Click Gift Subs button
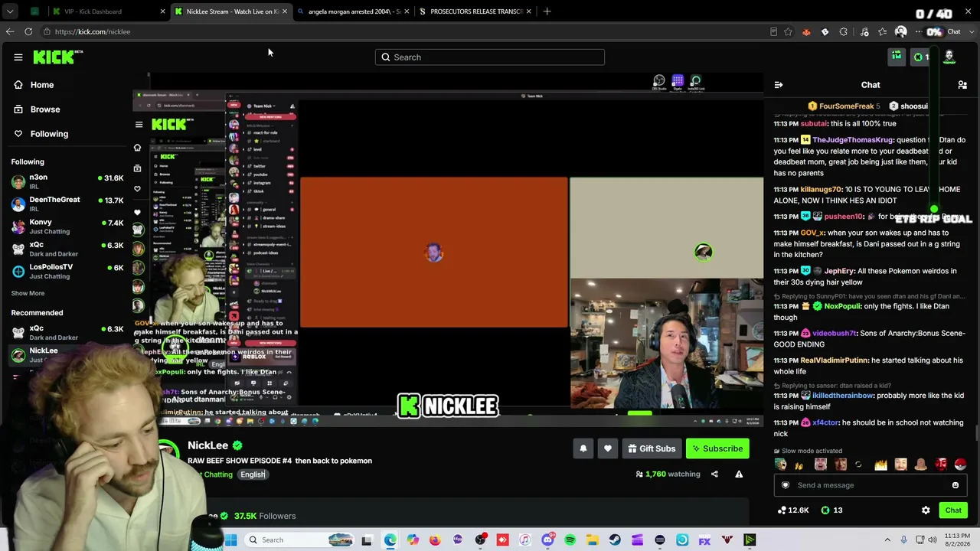The image size is (980, 551). click(652, 449)
